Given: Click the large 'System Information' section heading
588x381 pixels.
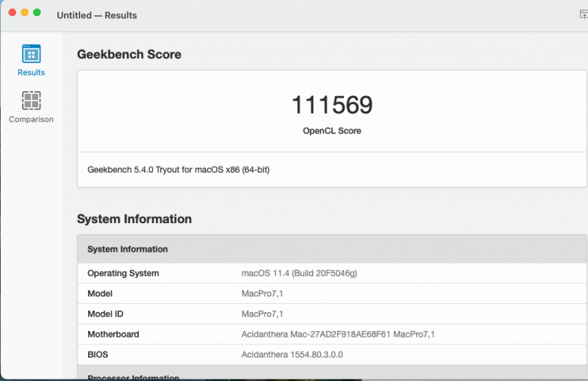Looking at the screenshot, I should (x=135, y=219).
